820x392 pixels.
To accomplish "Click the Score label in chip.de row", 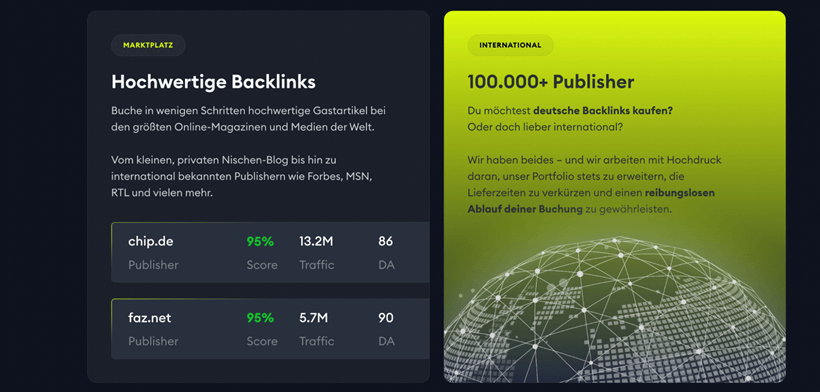I will [x=262, y=265].
